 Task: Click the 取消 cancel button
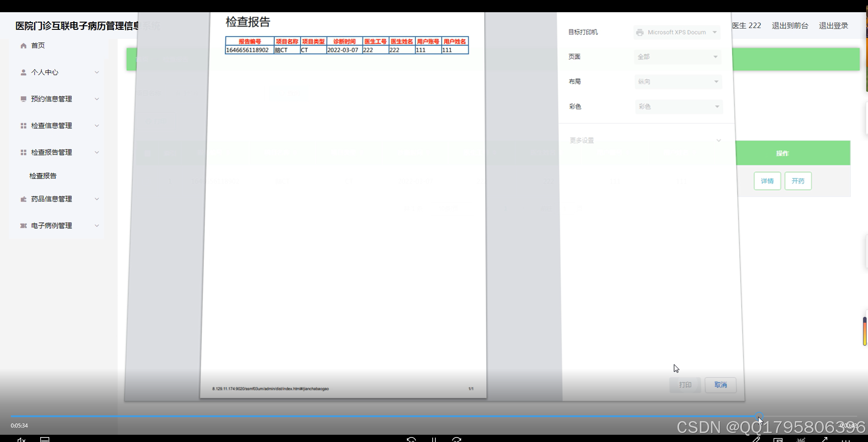[x=721, y=385]
